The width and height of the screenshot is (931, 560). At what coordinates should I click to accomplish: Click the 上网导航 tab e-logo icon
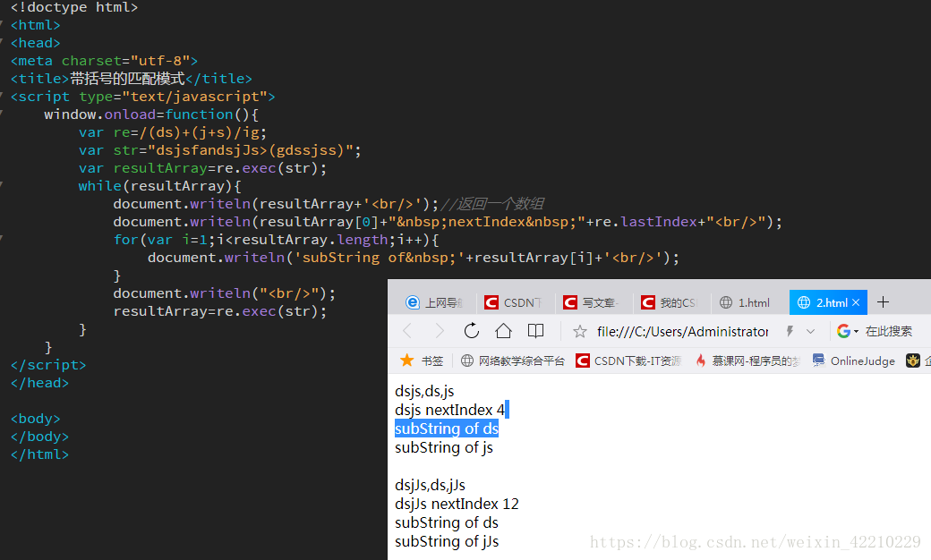(412, 302)
